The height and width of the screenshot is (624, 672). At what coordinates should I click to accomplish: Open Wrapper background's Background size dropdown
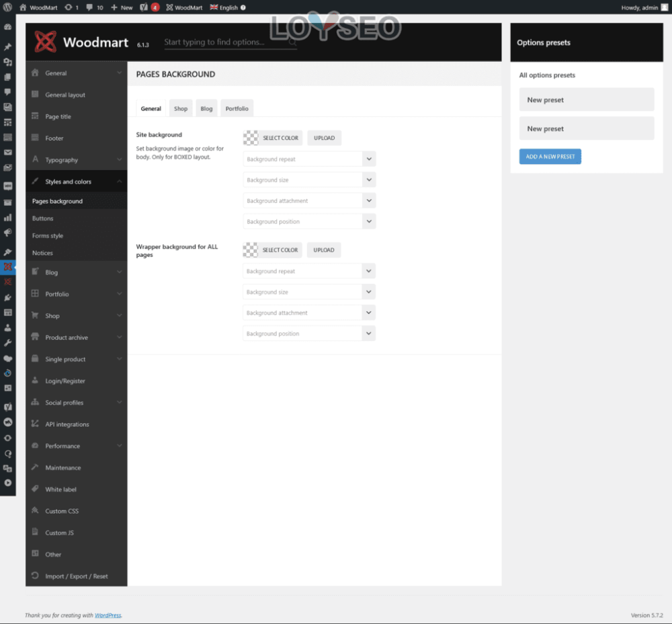pyautogui.click(x=309, y=292)
